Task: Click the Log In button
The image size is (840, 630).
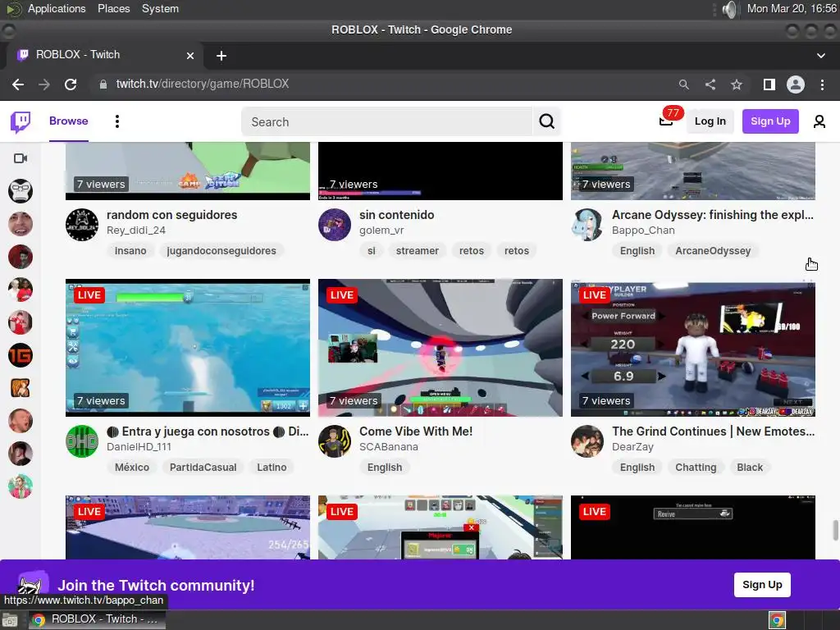Action: click(710, 121)
